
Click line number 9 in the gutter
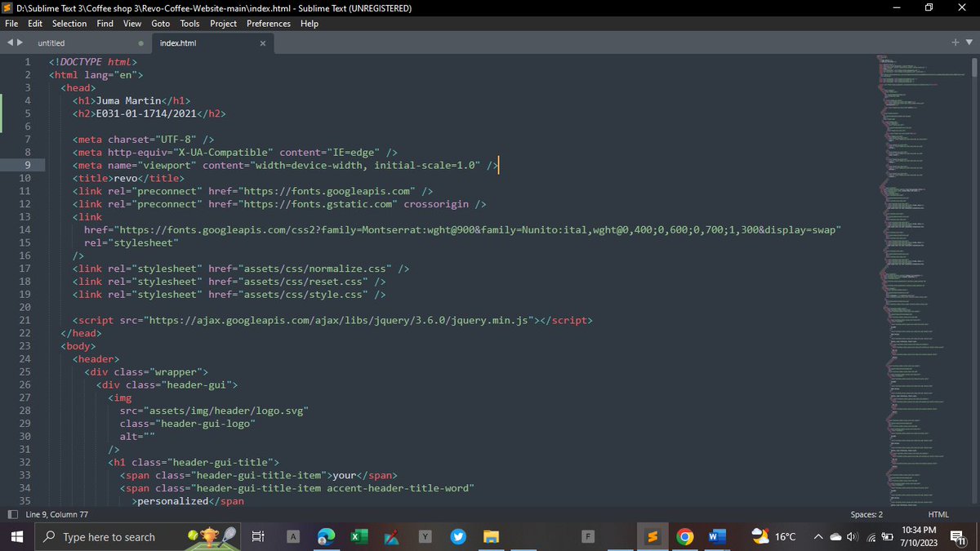27,165
